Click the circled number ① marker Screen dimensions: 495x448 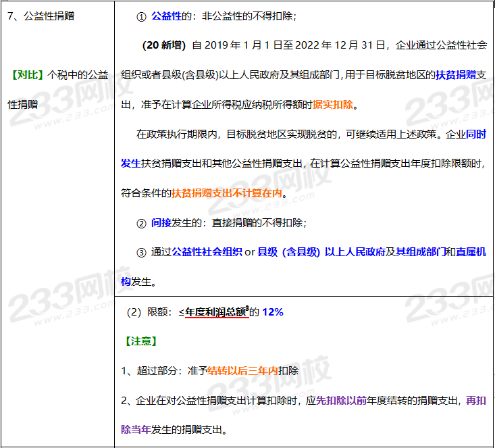tap(141, 16)
